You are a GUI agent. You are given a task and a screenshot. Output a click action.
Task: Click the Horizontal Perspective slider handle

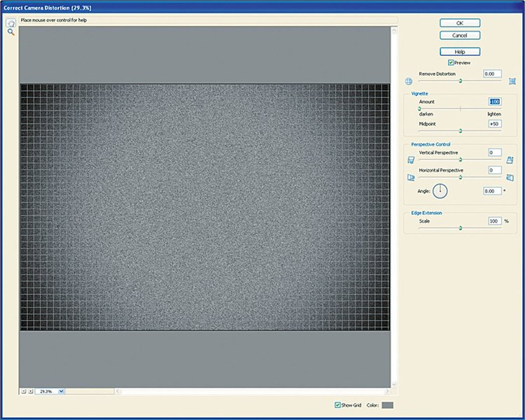click(x=461, y=178)
